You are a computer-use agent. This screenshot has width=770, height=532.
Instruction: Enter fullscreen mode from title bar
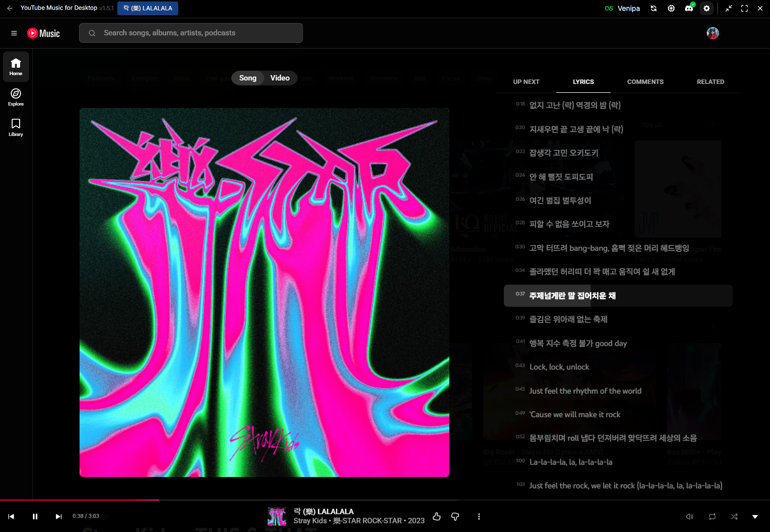pos(744,8)
